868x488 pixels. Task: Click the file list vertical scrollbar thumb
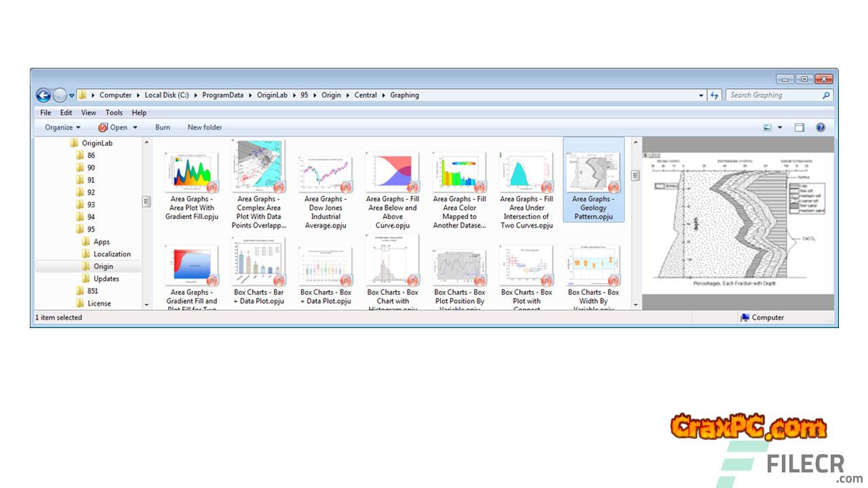pyautogui.click(x=635, y=176)
